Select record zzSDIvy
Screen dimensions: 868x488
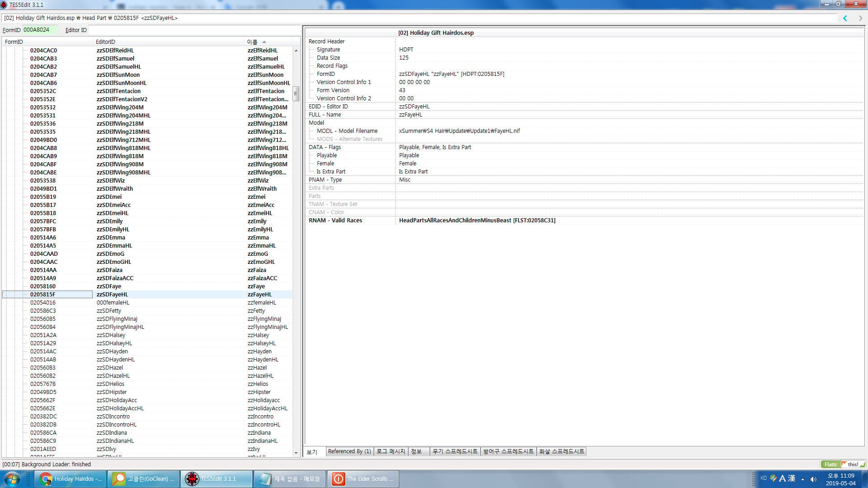[147, 449]
